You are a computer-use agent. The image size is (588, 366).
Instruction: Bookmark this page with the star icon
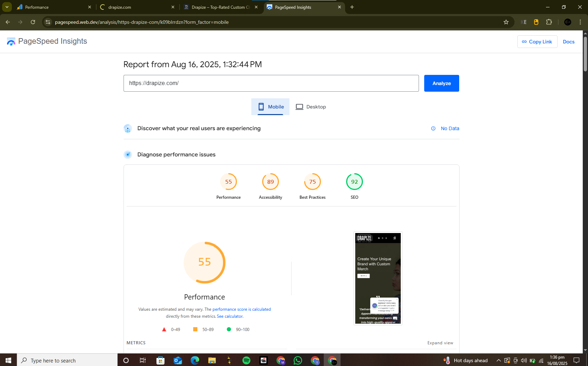pyautogui.click(x=506, y=22)
